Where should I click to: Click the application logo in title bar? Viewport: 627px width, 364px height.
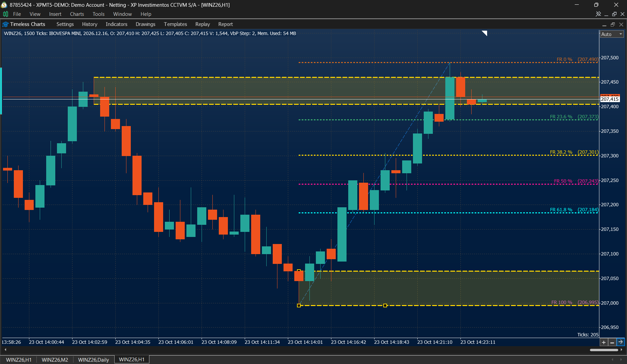pos(4,5)
